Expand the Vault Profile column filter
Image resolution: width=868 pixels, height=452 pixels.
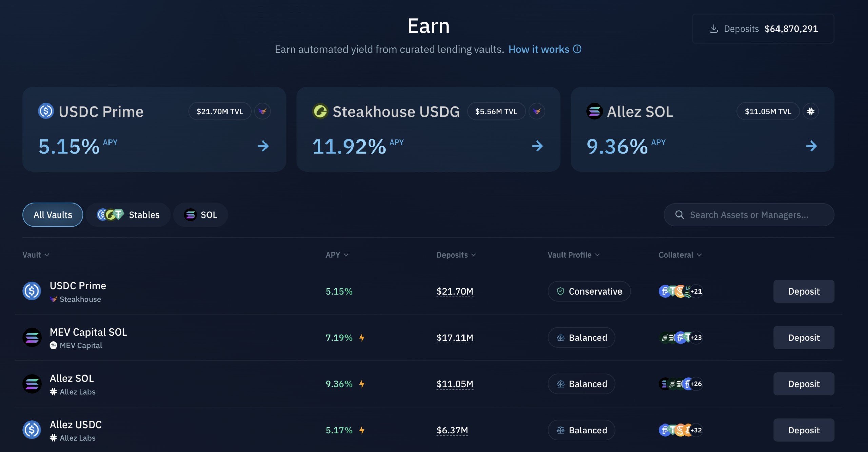(573, 255)
